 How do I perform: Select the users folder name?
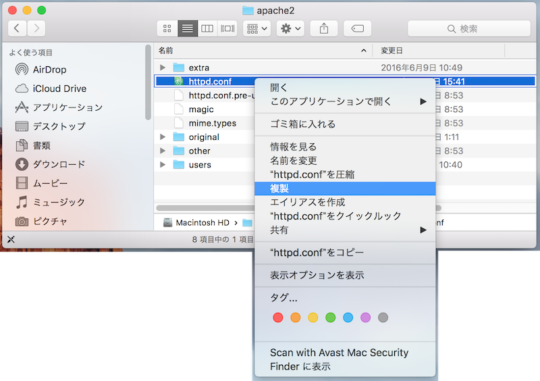click(x=200, y=165)
